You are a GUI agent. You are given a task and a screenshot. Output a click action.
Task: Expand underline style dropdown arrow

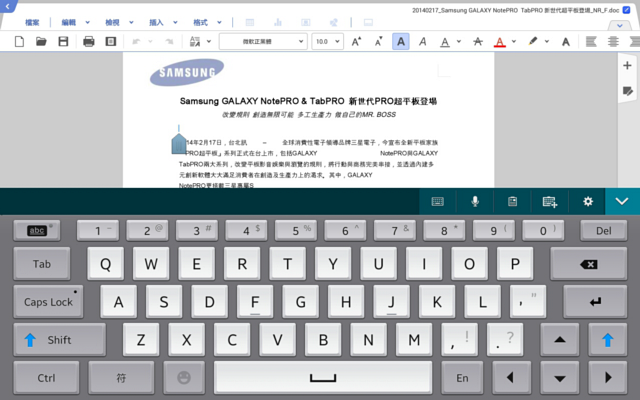click(459, 41)
